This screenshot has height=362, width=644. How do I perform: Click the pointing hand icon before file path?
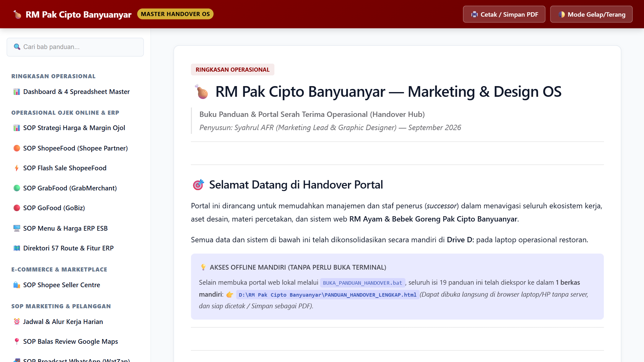(x=230, y=295)
